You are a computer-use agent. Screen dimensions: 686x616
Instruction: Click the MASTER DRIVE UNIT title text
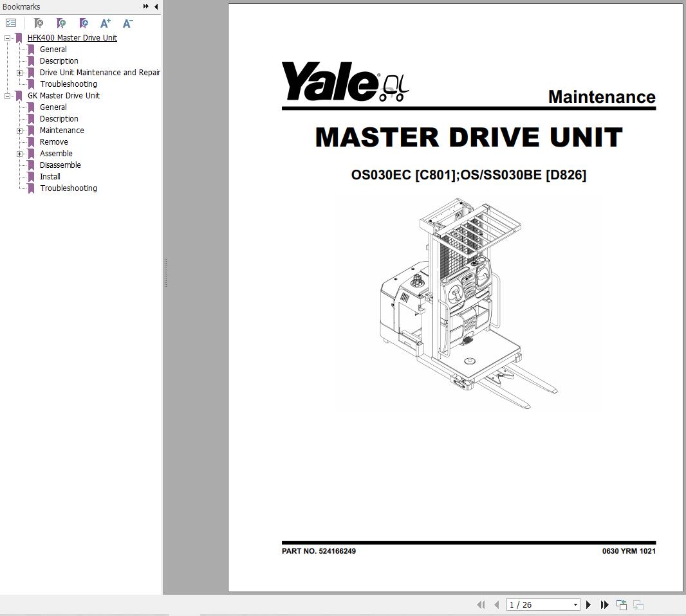point(468,137)
